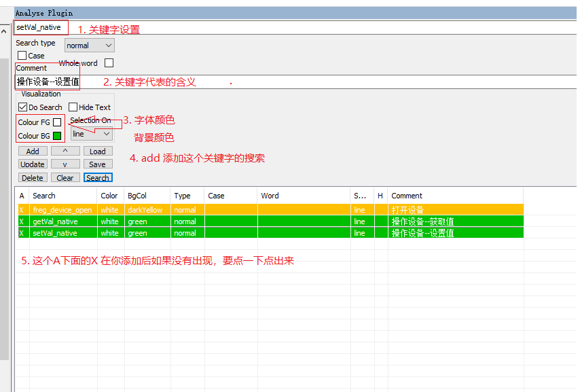Toggle the X marker on the freg_device_open row
This screenshot has height=392, width=580.
pos(22,209)
